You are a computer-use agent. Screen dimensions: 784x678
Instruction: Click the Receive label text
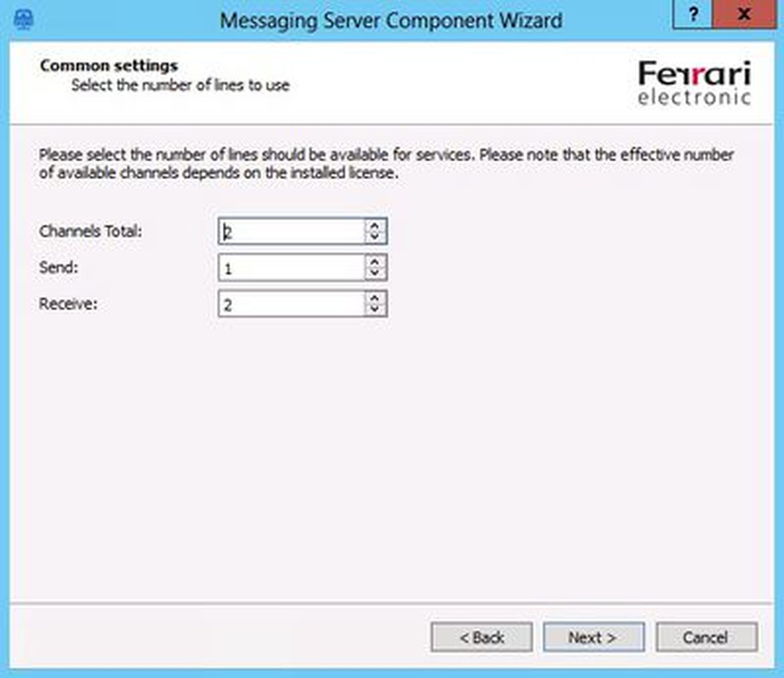[x=68, y=304]
